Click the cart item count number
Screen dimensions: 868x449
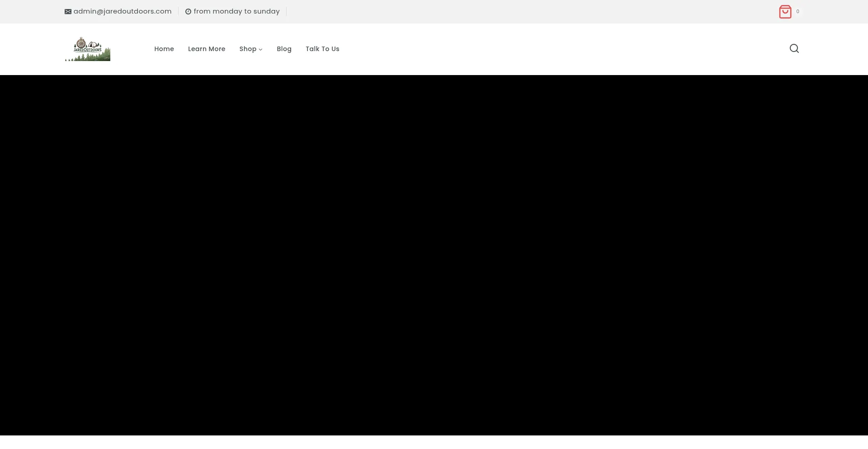point(797,12)
